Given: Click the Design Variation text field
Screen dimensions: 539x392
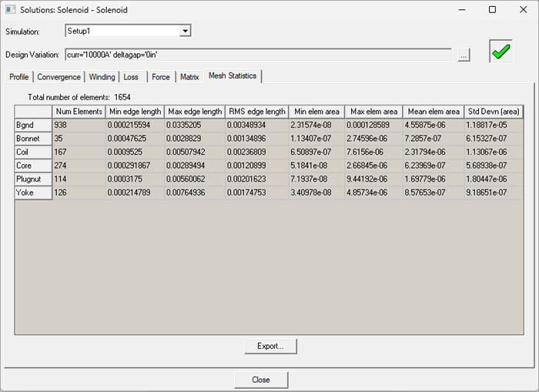Looking at the screenshot, I should tap(258, 55).
